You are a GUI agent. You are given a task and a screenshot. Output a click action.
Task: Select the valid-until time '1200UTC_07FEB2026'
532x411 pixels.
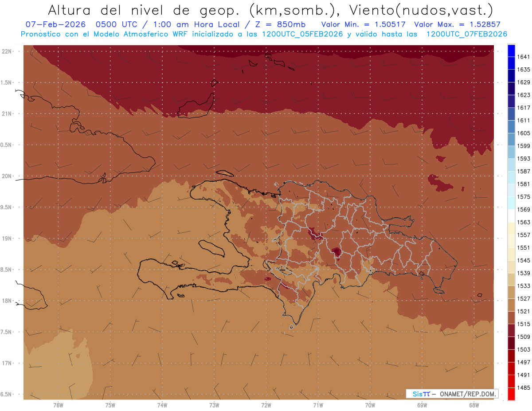(466, 34)
